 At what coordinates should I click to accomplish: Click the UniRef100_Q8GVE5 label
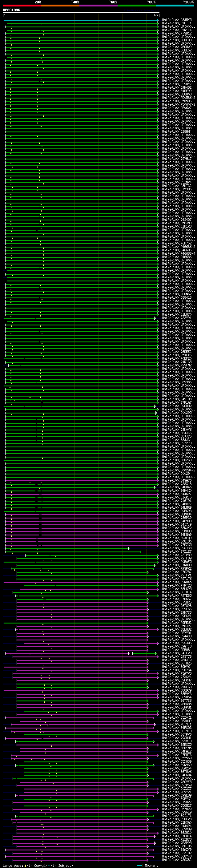pyautogui.click(x=177, y=782)
